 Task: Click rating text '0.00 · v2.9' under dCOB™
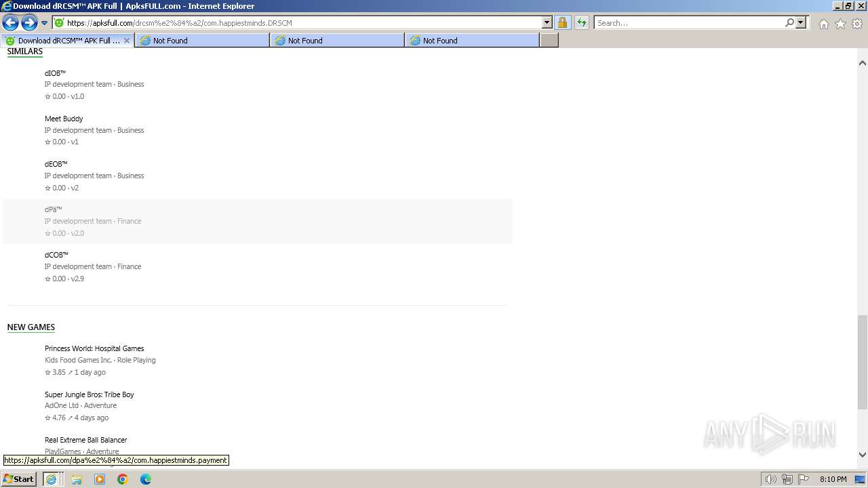(64, 279)
